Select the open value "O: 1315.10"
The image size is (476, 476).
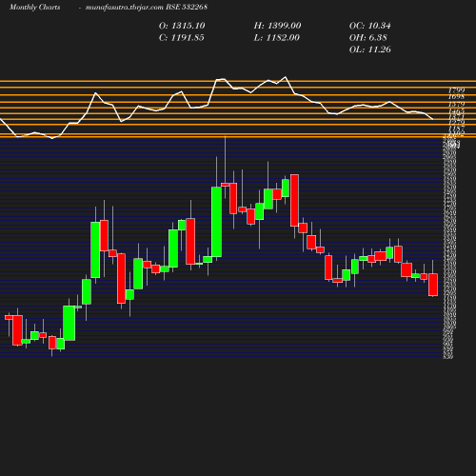[x=182, y=26]
